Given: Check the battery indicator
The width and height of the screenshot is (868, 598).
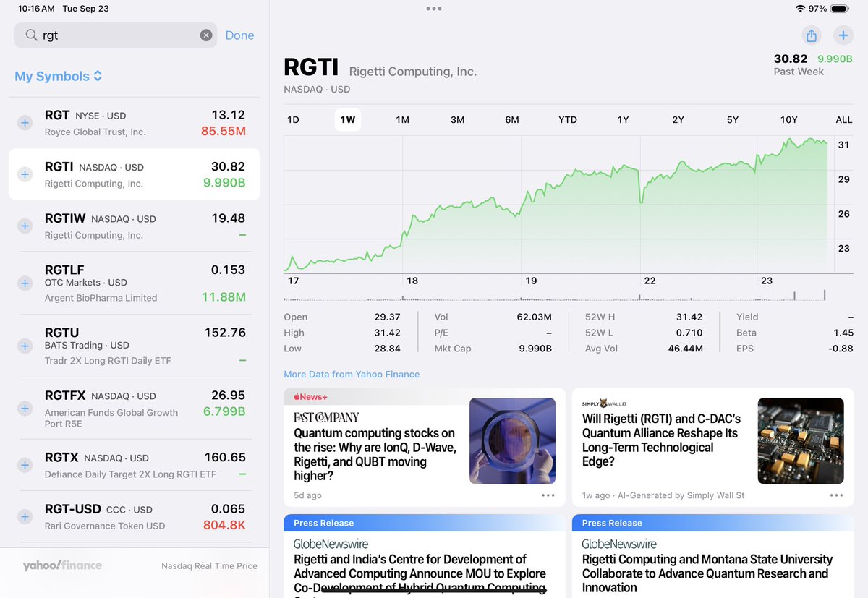Looking at the screenshot, I should (839, 9).
